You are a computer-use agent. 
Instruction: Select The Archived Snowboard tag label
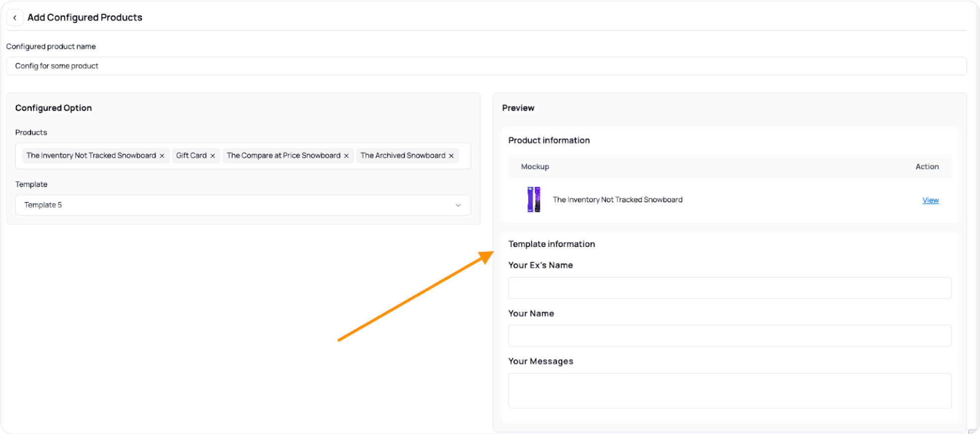tap(403, 155)
